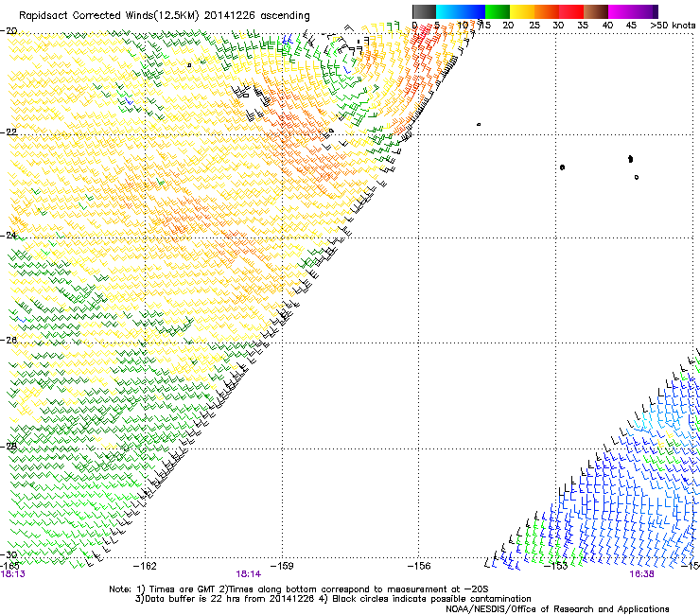Screen dimensions: 700x615
Task: Click the '-20' latitude label
Action: (x=9, y=31)
